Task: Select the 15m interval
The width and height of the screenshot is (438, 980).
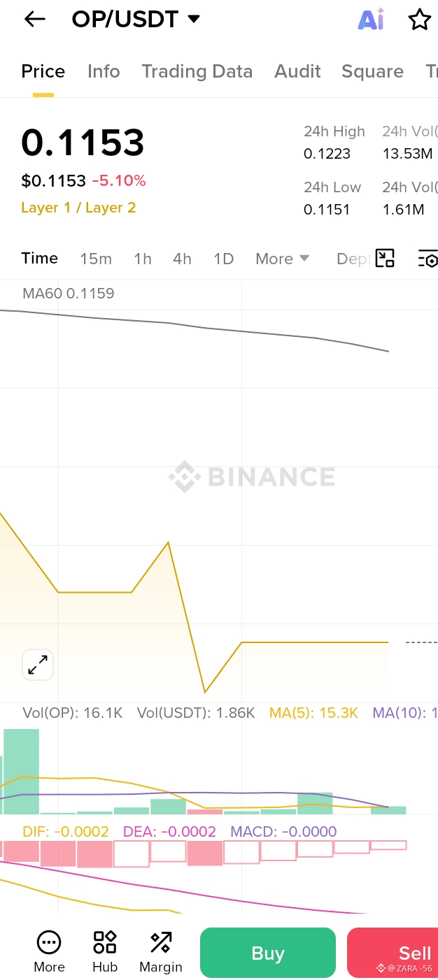Action: pyautogui.click(x=96, y=259)
